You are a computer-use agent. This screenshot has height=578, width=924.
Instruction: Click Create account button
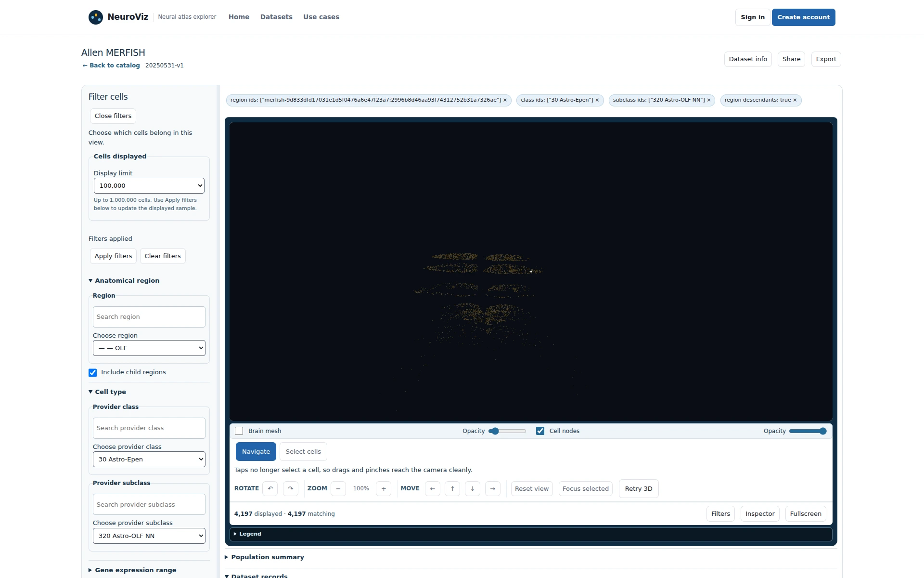804,17
